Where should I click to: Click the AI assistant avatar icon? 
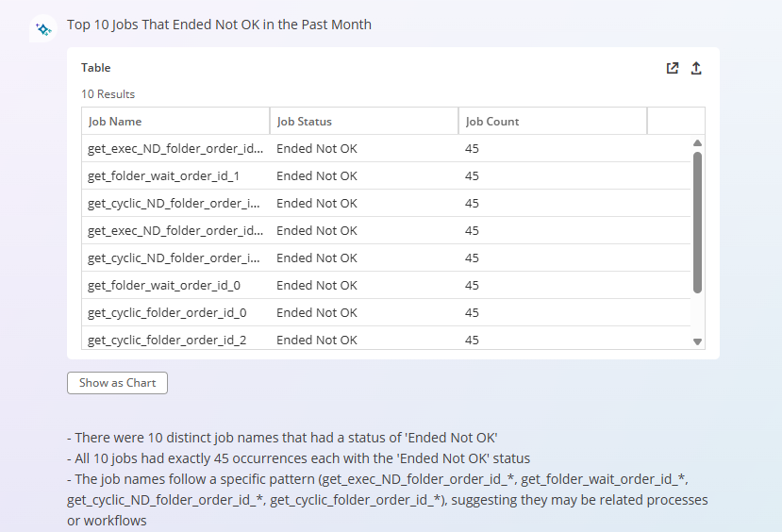[x=42, y=29]
